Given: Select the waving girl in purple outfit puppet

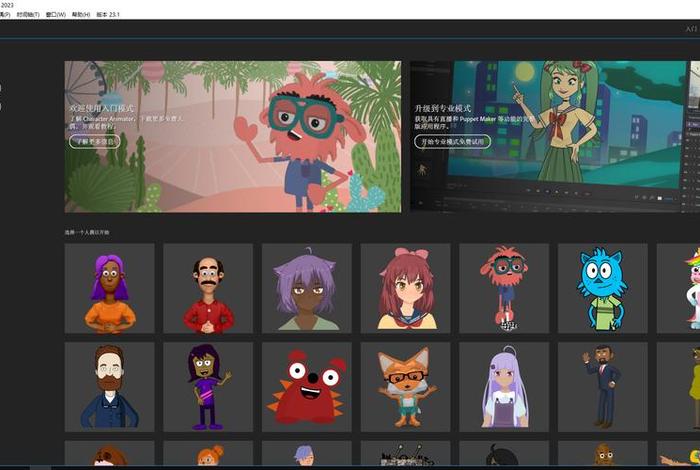Looking at the screenshot, I should [x=208, y=387].
